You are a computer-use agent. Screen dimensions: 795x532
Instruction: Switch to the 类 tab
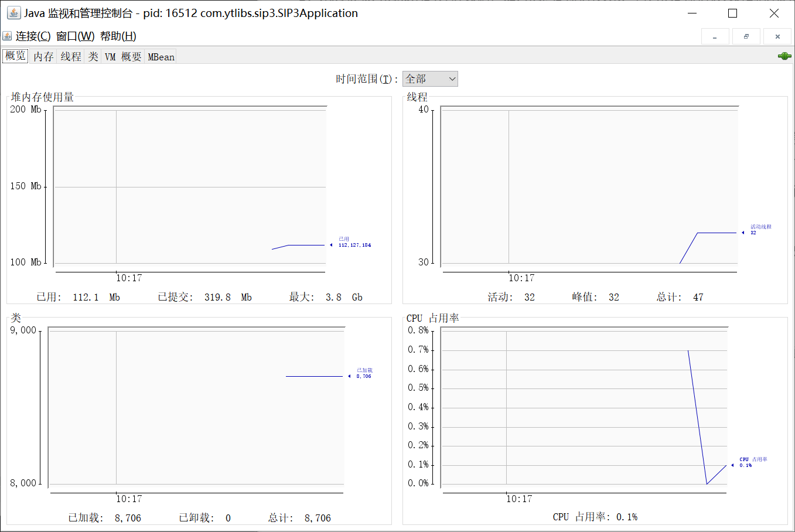pos(93,57)
